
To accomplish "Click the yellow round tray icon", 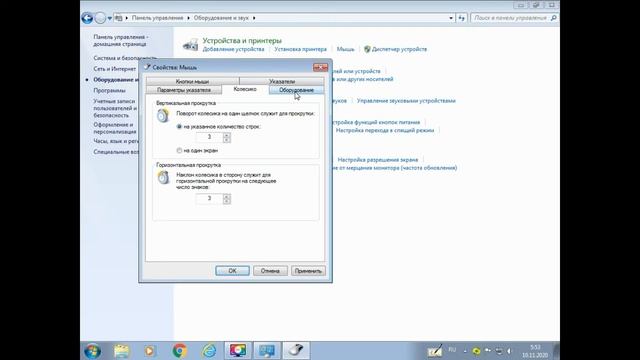I will tap(476, 351).
